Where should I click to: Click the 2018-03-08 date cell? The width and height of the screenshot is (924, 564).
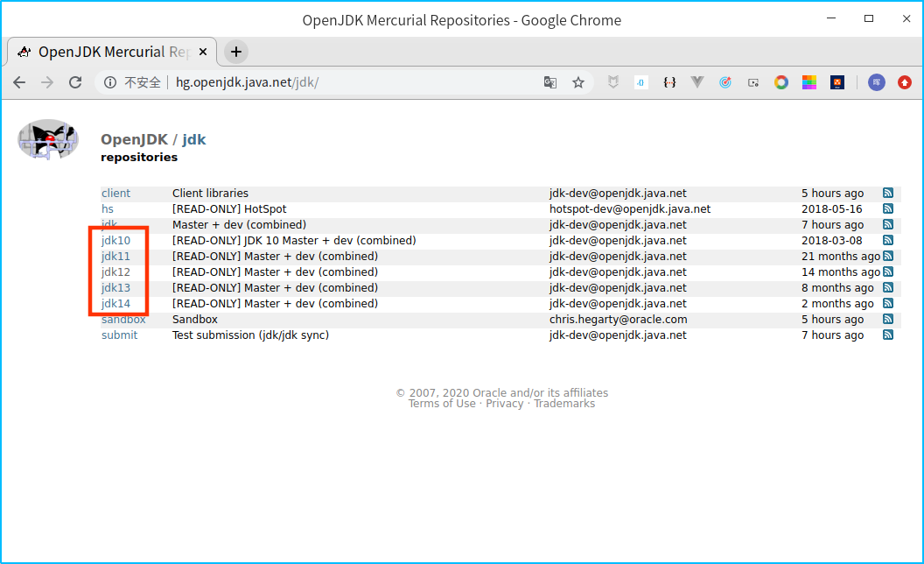[x=831, y=240]
